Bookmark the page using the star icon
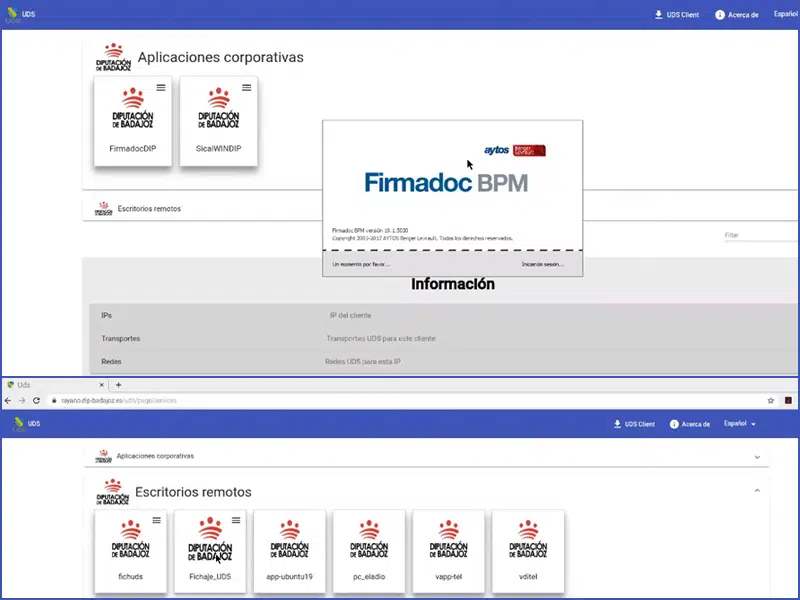Image resolution: width=800 pixels, height=600 pixels. click(x=770, y=400)
